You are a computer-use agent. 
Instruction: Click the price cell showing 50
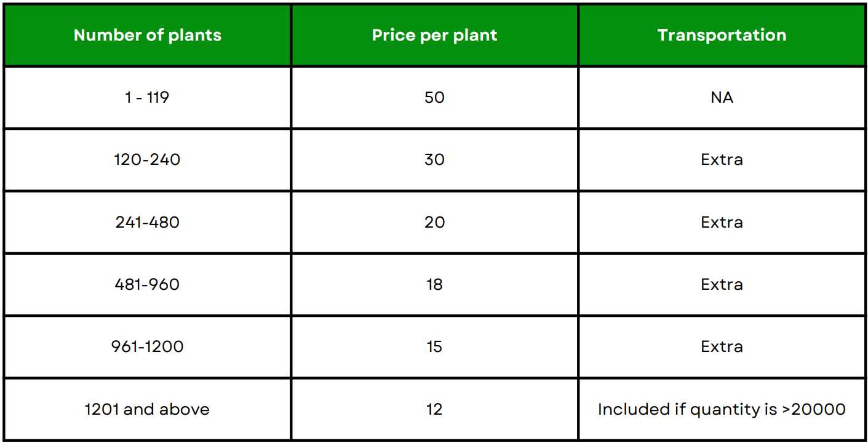pyautogui.click(x=434, y=97)
